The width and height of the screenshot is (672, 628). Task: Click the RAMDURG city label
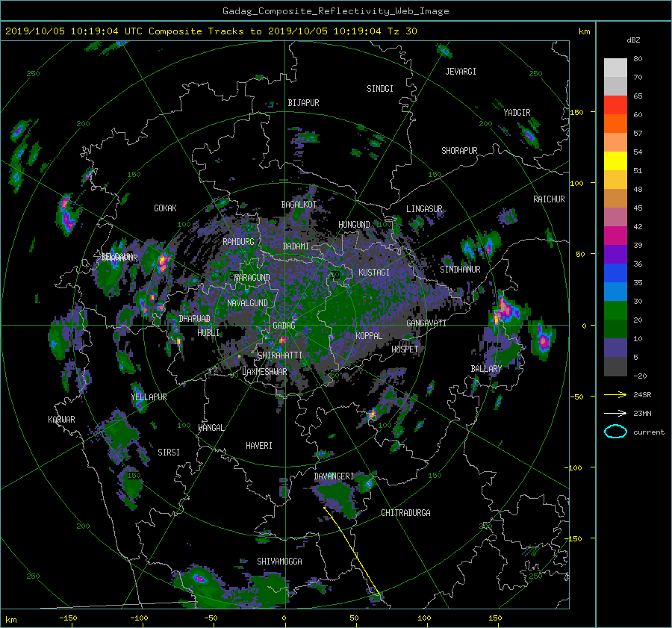tap(238, 242)
